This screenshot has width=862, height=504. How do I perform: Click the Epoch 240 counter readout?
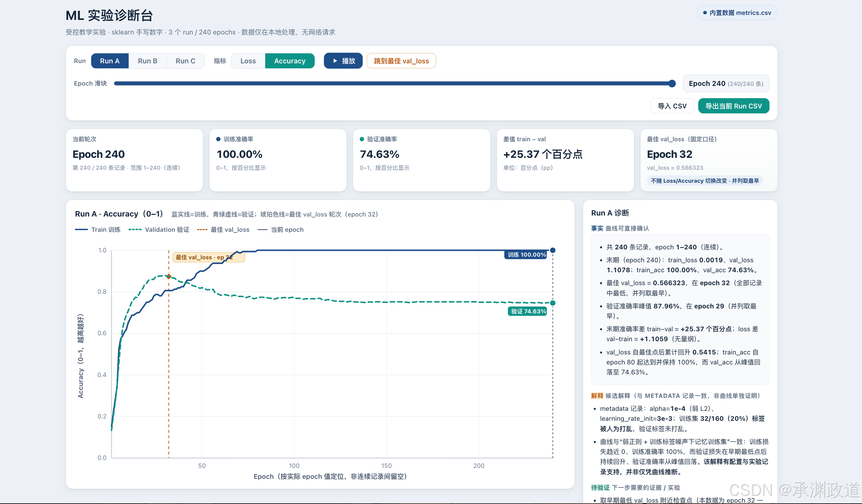(726, 84)
